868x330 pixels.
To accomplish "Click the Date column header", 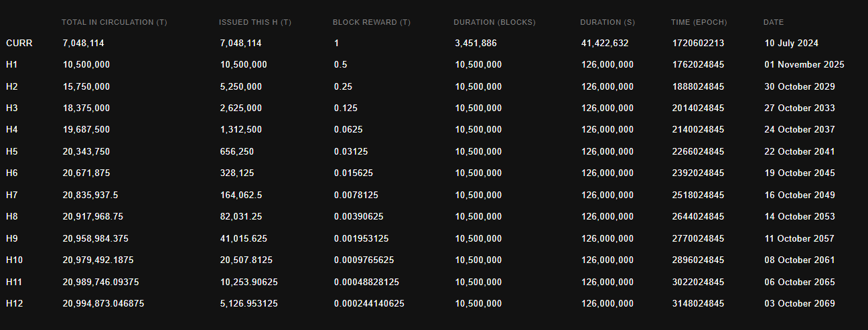I will click(x=774, y=23).
